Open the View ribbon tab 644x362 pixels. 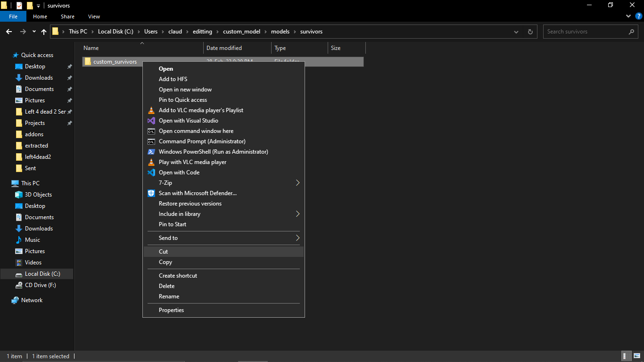(94, 16)
